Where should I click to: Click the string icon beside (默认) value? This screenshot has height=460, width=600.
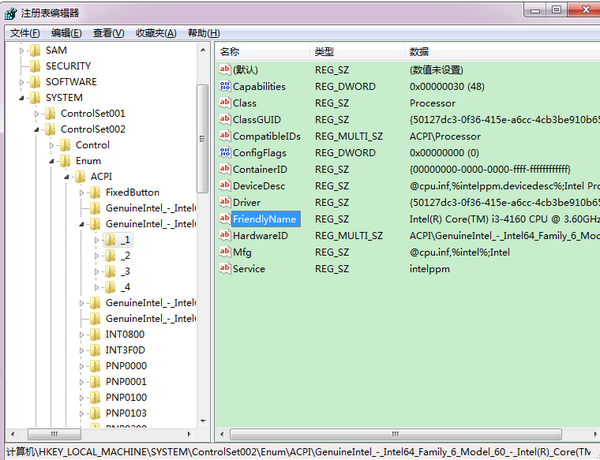pos(225,69)
